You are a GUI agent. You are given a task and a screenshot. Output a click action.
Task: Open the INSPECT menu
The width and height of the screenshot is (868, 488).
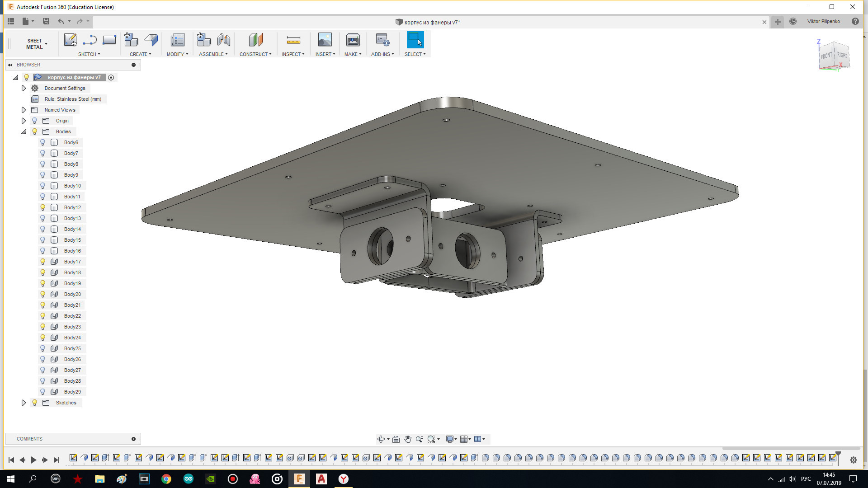click(x=293, y=54)
